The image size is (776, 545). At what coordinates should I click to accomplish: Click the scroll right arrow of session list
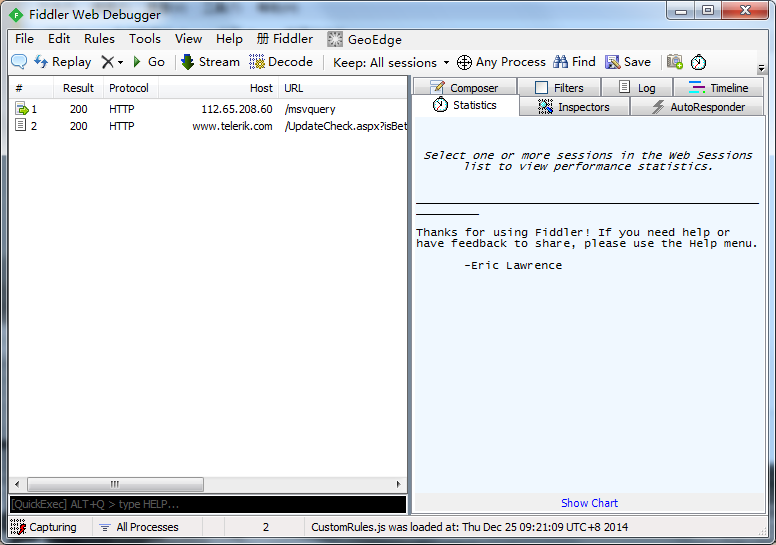pyautogui.click(x=398, y=484)
